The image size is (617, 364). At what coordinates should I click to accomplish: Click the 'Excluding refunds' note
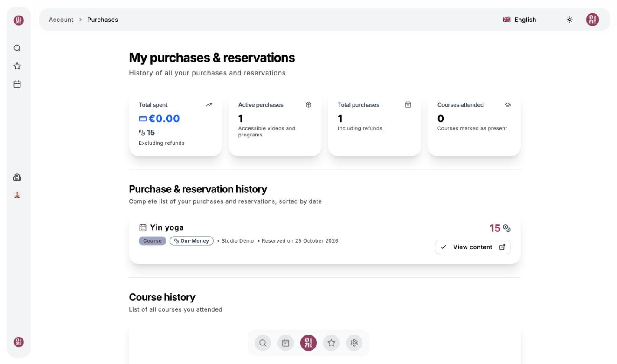[x=161, y=143]
